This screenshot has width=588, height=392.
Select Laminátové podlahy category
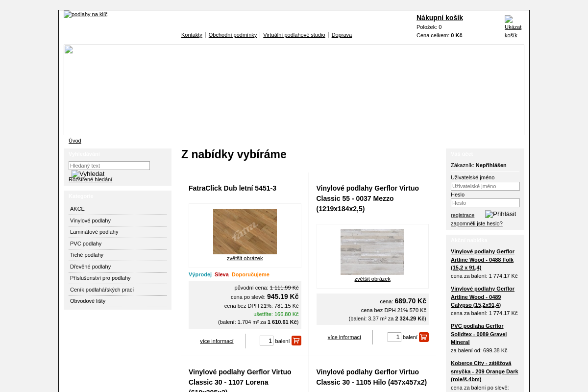pyautogui.click(x=118, y=232)
